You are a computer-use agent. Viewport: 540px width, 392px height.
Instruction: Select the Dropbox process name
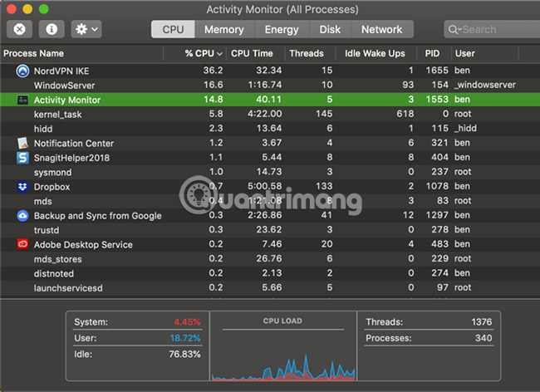52,187
